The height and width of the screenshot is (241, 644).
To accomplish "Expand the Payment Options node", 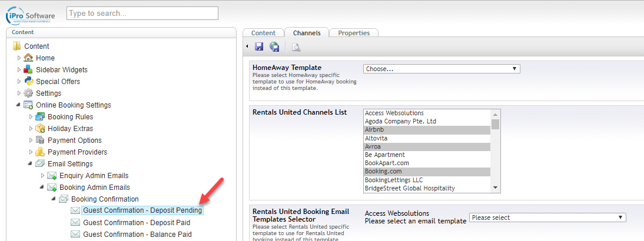I will click(x=31, y=140).
